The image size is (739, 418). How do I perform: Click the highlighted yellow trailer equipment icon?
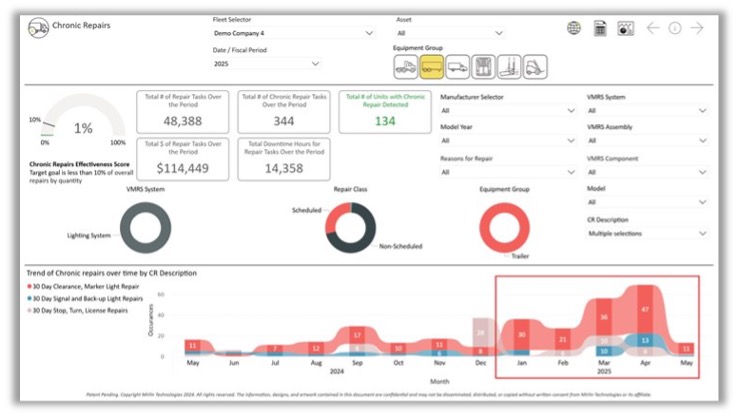tap(432, 67)
